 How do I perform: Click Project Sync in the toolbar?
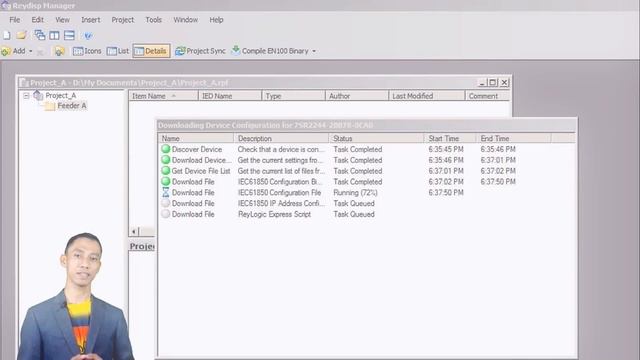200,51
